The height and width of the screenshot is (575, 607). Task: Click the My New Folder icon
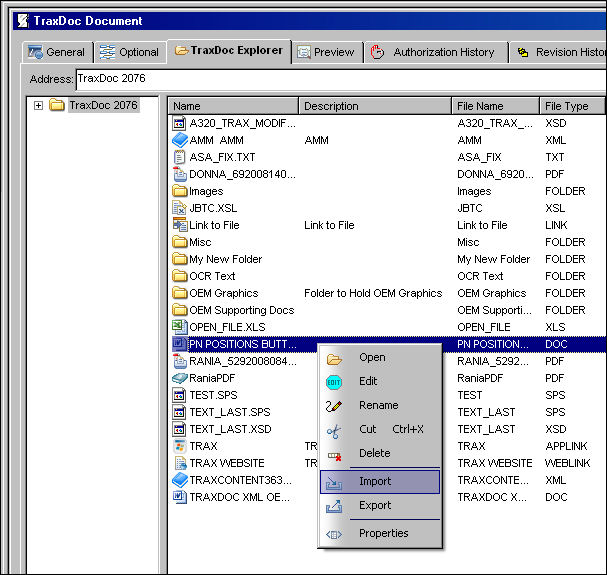(180, 259)
